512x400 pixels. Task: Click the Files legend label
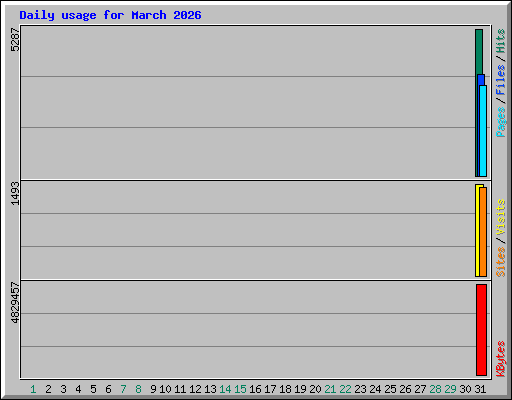(x=501, y=80)
